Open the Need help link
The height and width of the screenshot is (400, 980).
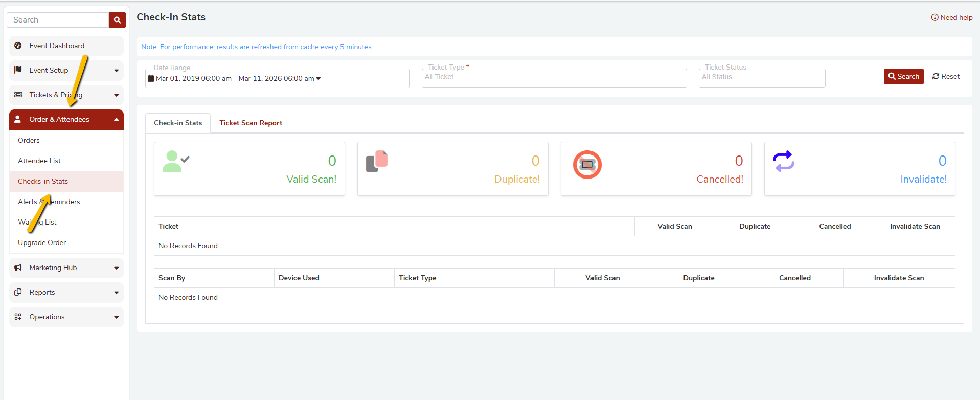[952, 17]
